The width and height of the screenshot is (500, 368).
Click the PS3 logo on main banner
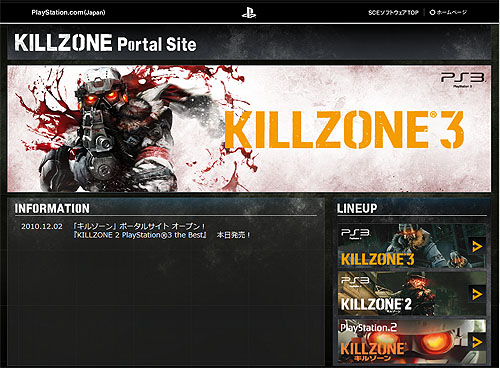[x=463, y=80]
